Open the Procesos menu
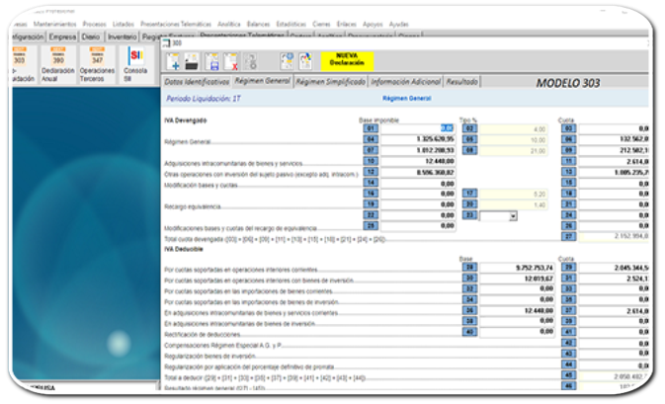 (94, 24)
